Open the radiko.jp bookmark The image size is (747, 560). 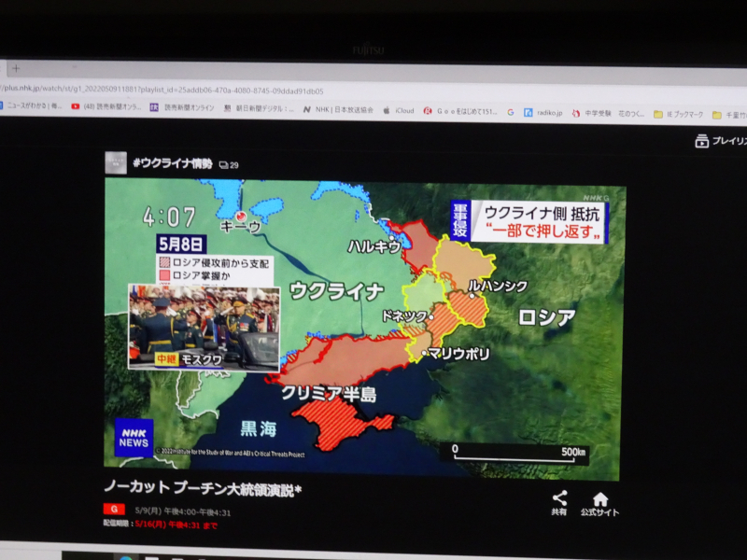coord(543,113)
